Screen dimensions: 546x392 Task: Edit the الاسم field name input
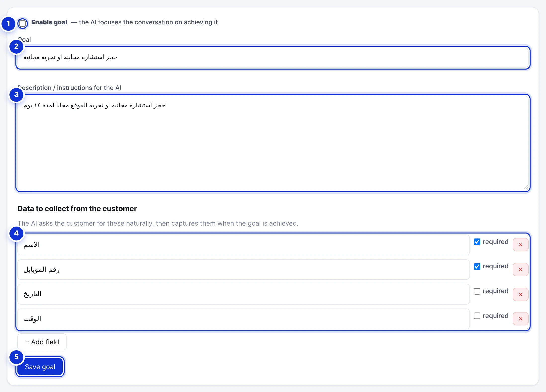pos(243,245)
